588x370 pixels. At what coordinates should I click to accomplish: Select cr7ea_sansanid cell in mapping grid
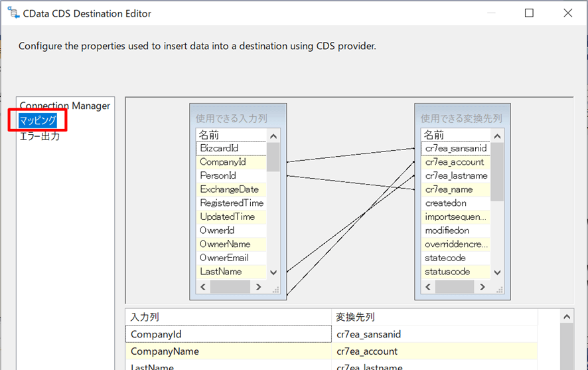point(435,334)
